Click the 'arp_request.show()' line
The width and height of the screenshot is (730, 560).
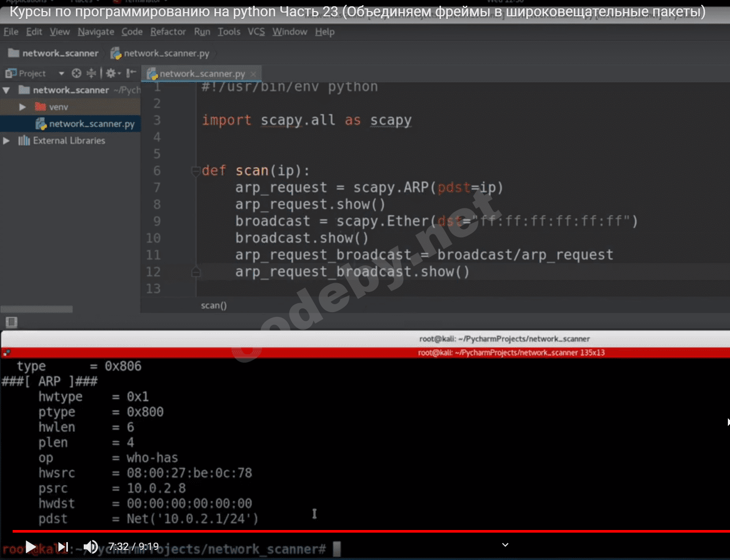(310, 204)
